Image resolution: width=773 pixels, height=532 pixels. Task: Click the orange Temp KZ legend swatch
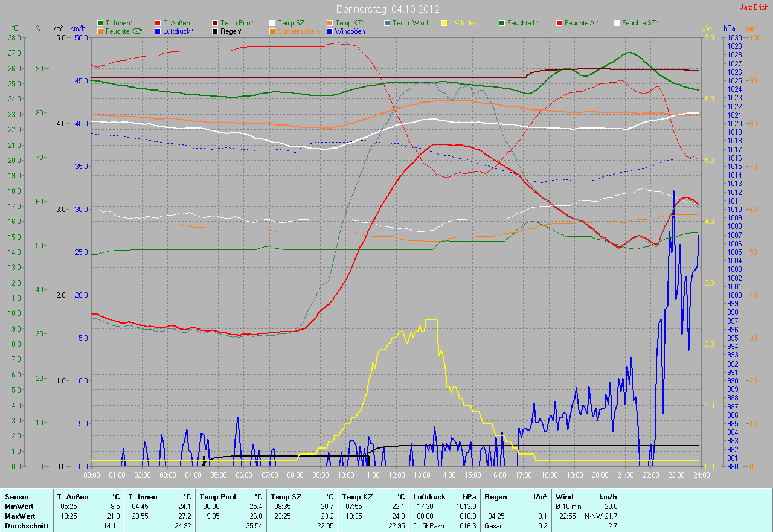[330, 23]
